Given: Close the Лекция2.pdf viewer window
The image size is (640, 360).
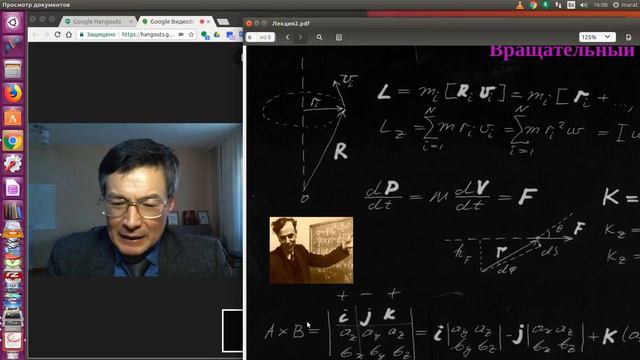Looking at the screenshot, I should [249, 24].
